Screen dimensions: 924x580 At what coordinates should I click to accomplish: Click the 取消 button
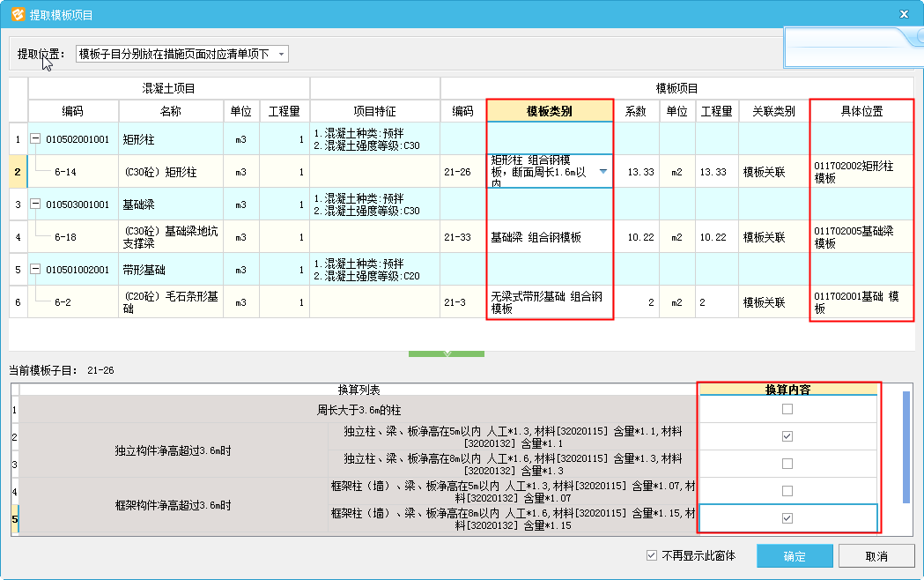tap(876, 556)
